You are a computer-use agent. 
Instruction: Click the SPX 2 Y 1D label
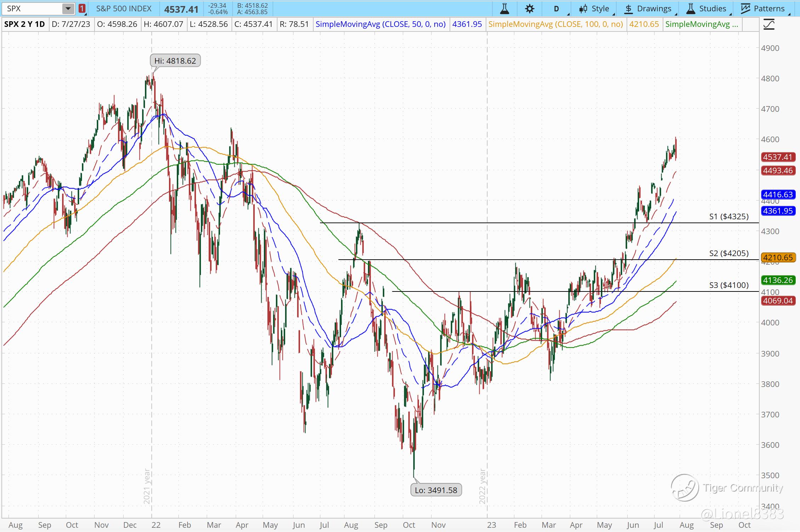coord(24,24)
